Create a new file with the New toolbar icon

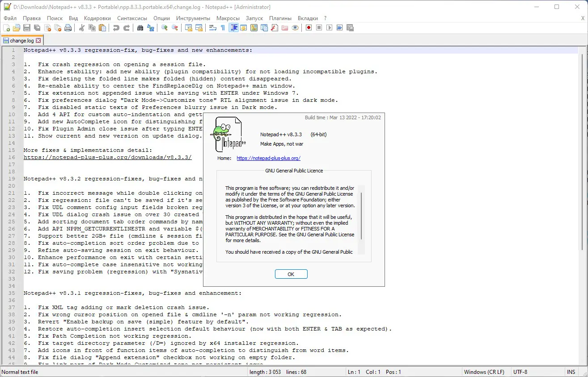[x=6, y=28]
